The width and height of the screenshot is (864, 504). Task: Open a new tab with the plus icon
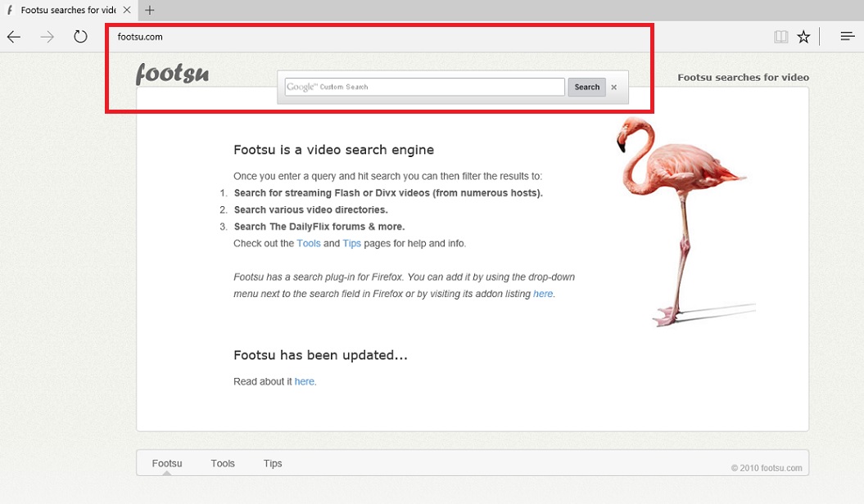149,11
